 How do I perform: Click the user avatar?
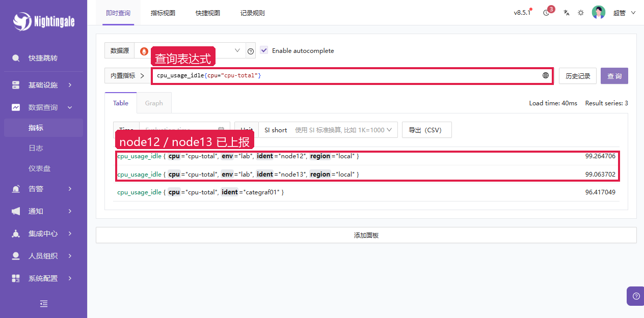pos(599,13)
